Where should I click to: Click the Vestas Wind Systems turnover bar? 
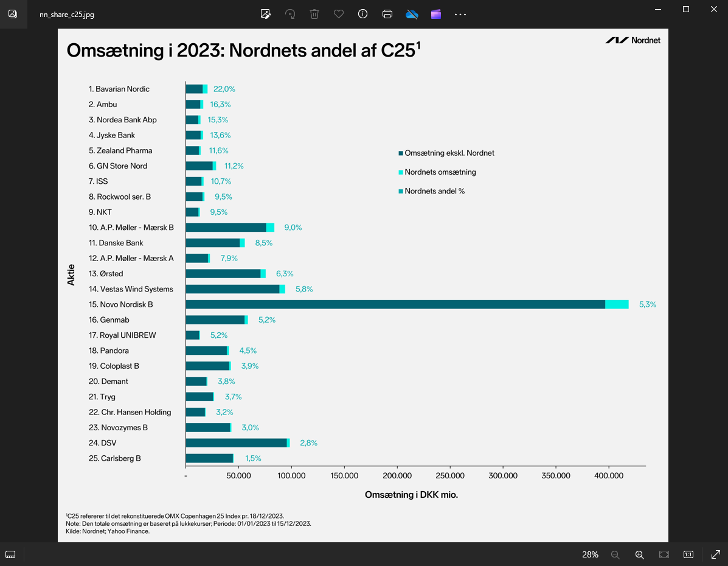click(235, 288)
